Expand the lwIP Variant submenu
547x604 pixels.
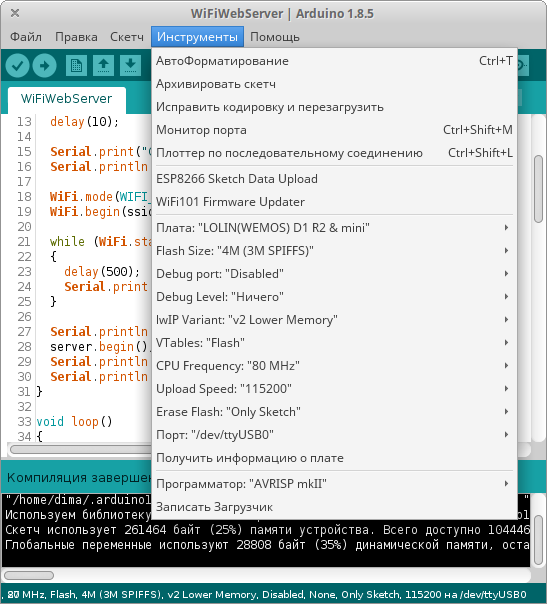point(334,320)
